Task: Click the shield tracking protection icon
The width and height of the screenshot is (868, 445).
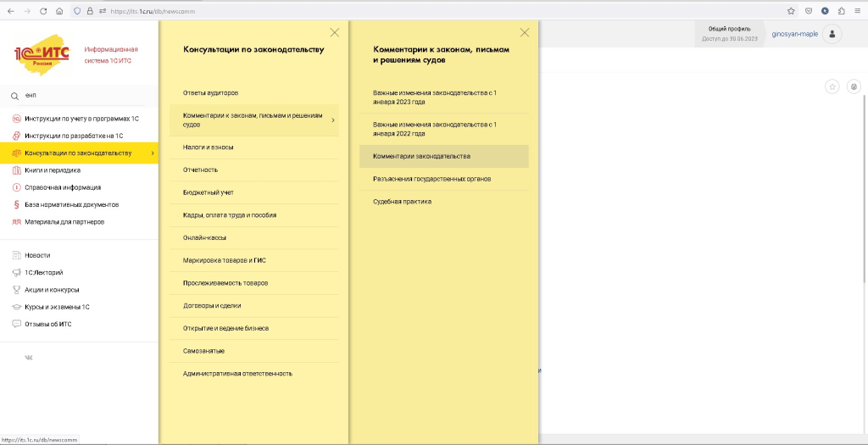Action: pyautogui.click(x=77, y=10)
